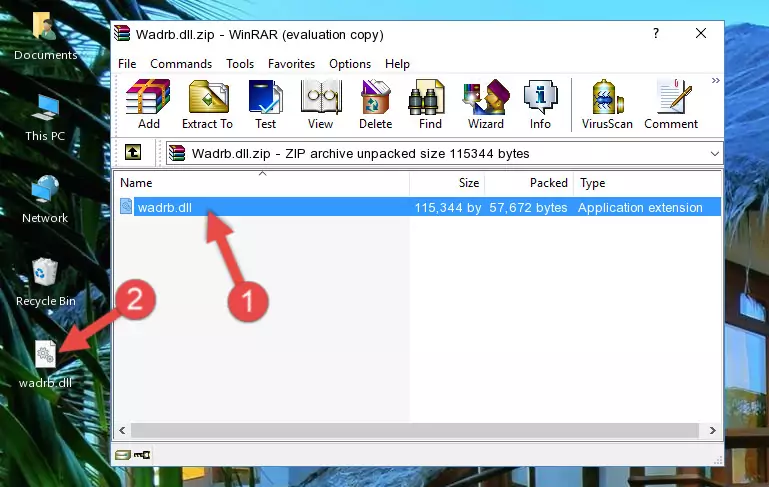769x487 pixels.
Task: Click the drive icon in status bar
Action: 123,455
